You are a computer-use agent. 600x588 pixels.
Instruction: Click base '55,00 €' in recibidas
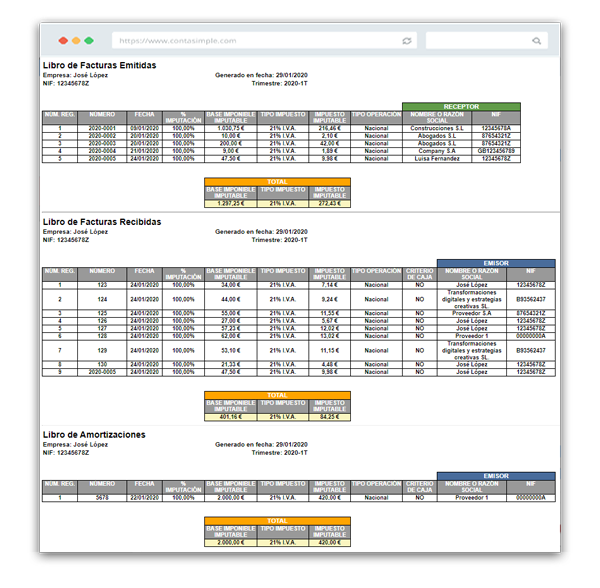[x=231, y=313]
